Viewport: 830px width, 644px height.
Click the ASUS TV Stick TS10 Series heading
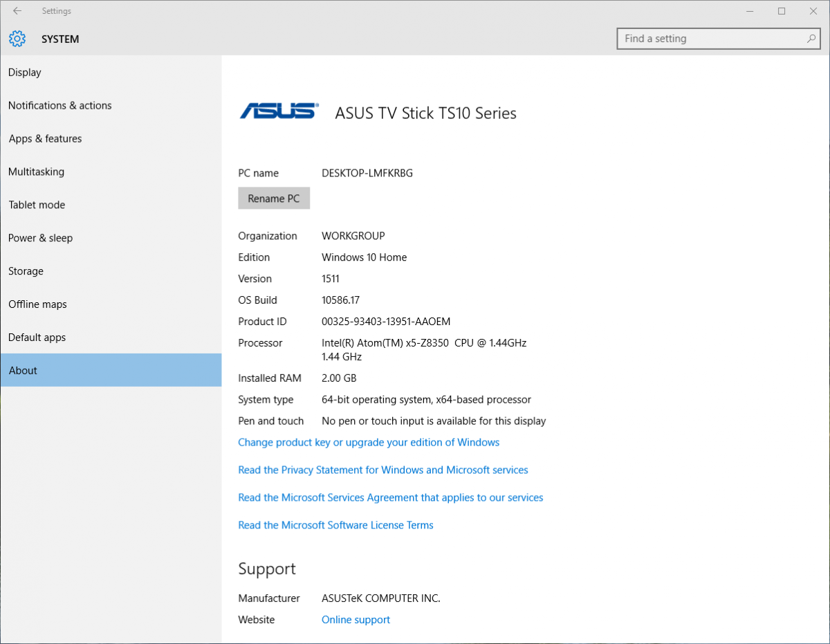[x=425, y=113]
